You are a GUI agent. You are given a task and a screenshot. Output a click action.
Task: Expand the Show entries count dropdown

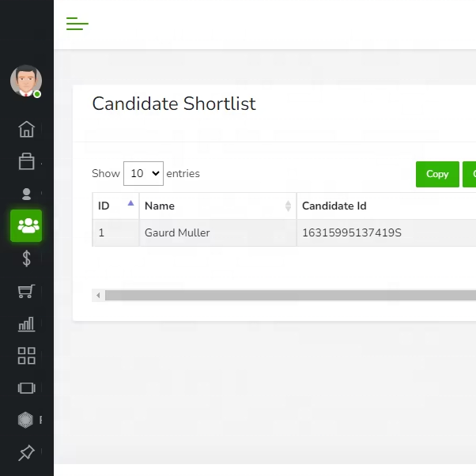click(143, 173)
